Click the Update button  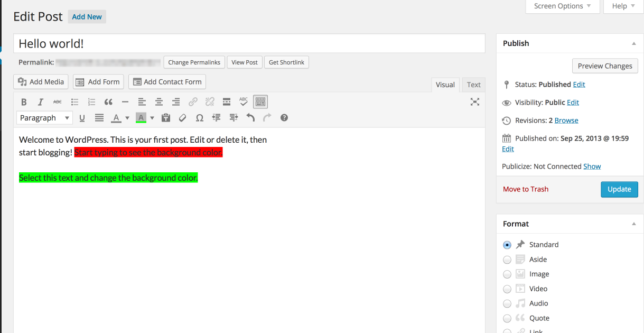coord(619,189)
